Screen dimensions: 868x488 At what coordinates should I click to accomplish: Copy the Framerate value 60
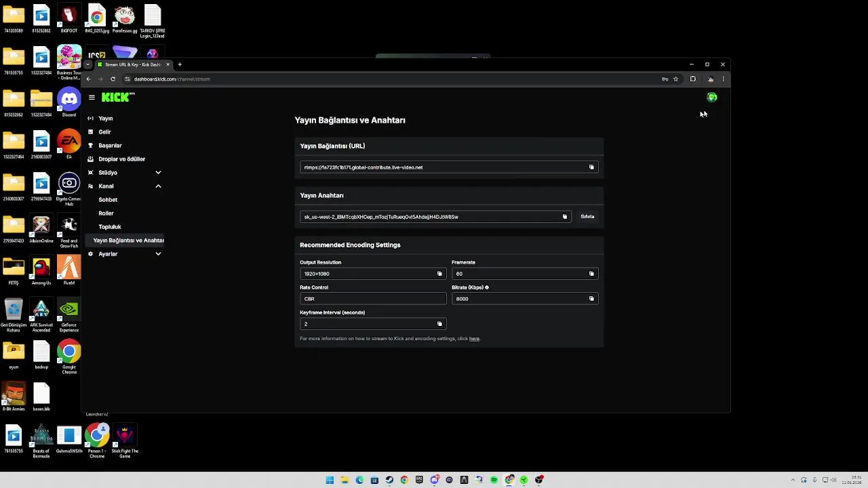[591, 274]
